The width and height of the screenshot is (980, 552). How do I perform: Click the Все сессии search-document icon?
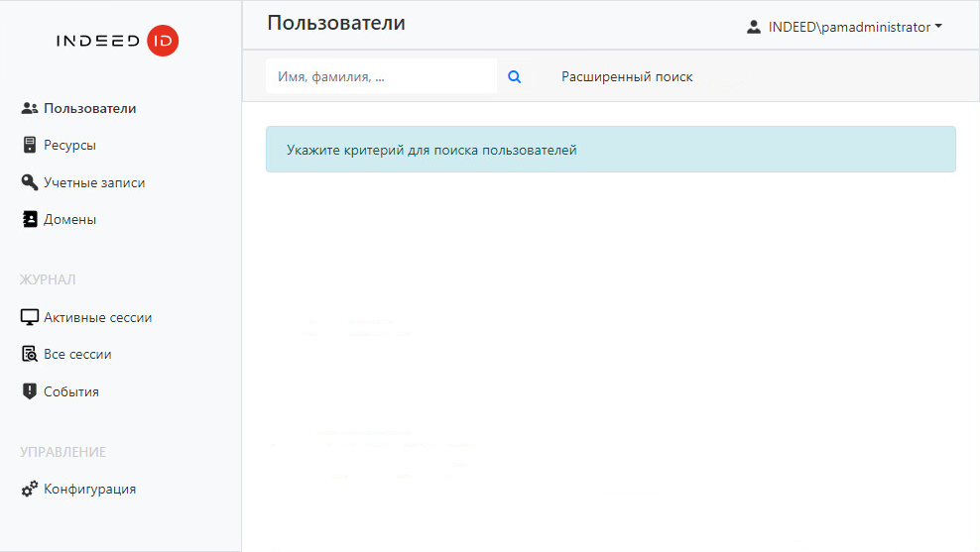tap(29, 354)
